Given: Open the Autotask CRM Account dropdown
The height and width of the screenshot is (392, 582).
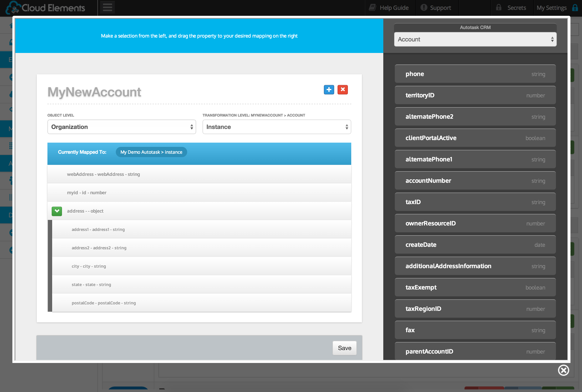Looking at the screenshot, I should click(475, 39).
